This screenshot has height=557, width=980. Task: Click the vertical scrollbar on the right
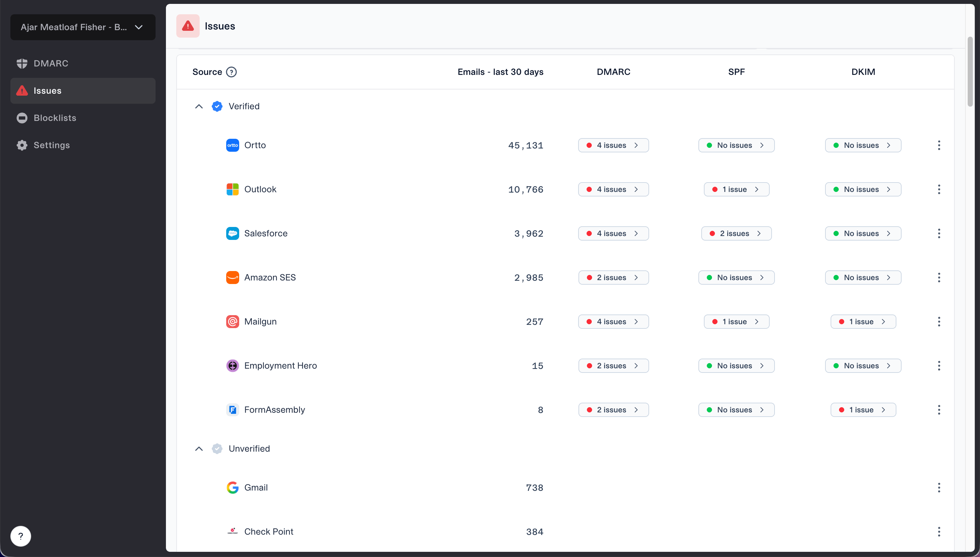pyautogui.click(x=970, y=72)
